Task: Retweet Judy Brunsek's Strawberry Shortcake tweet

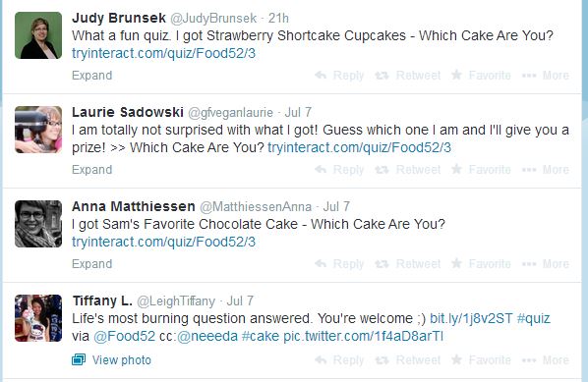Action: pyautogui.click(x=408, y=76)
